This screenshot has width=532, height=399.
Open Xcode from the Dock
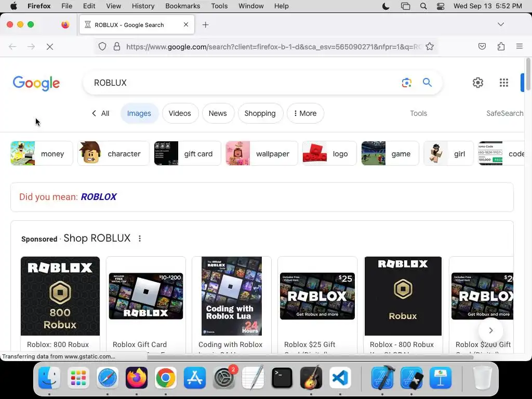pos(382,377)
